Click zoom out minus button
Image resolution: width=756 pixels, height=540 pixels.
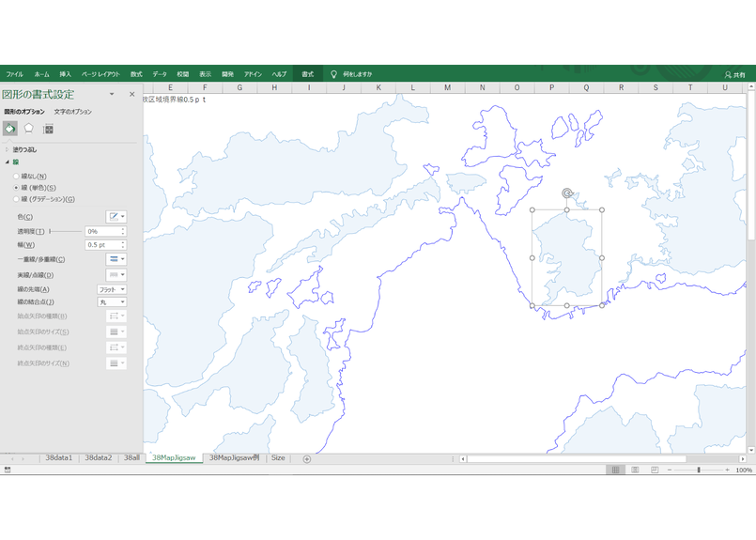670,470
